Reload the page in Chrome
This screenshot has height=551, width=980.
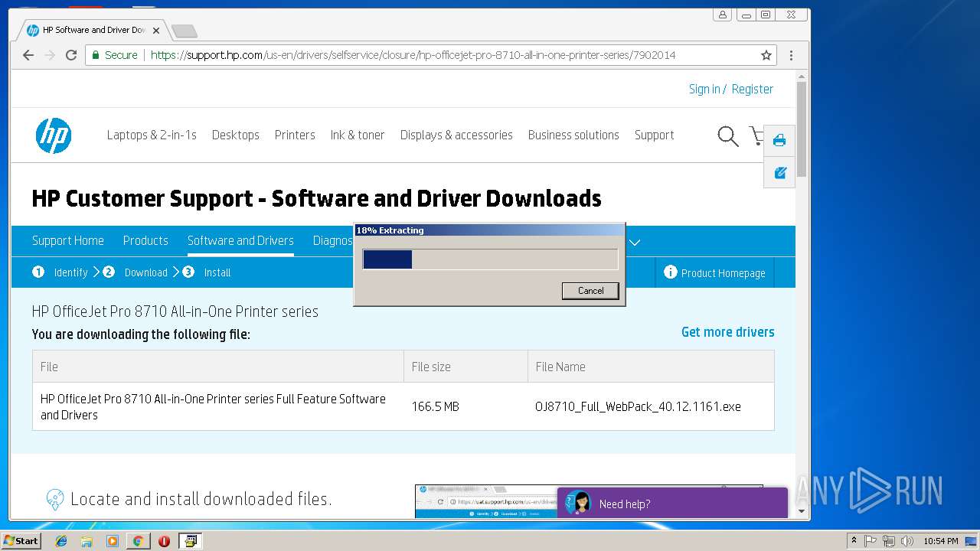71,55
